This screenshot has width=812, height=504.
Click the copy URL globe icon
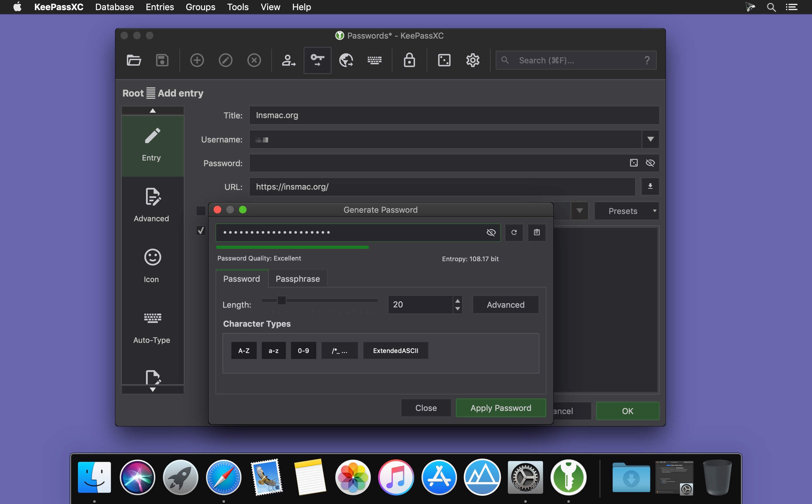pos(346,60)
